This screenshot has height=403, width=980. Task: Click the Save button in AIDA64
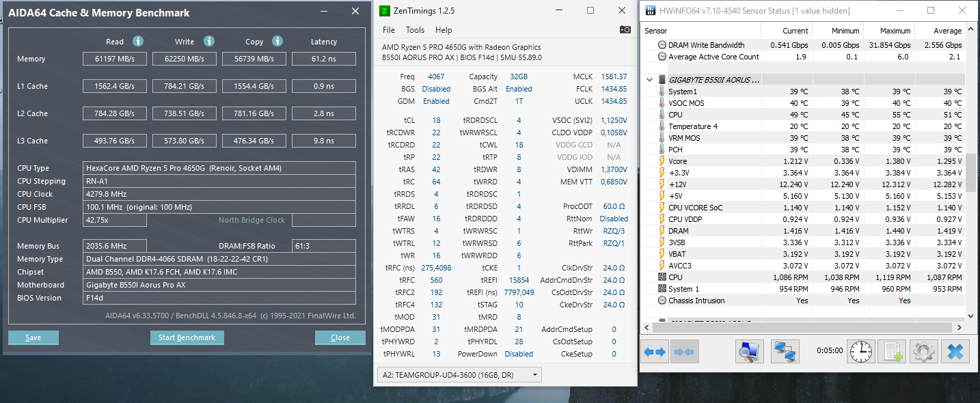click(x=33, y=337)
